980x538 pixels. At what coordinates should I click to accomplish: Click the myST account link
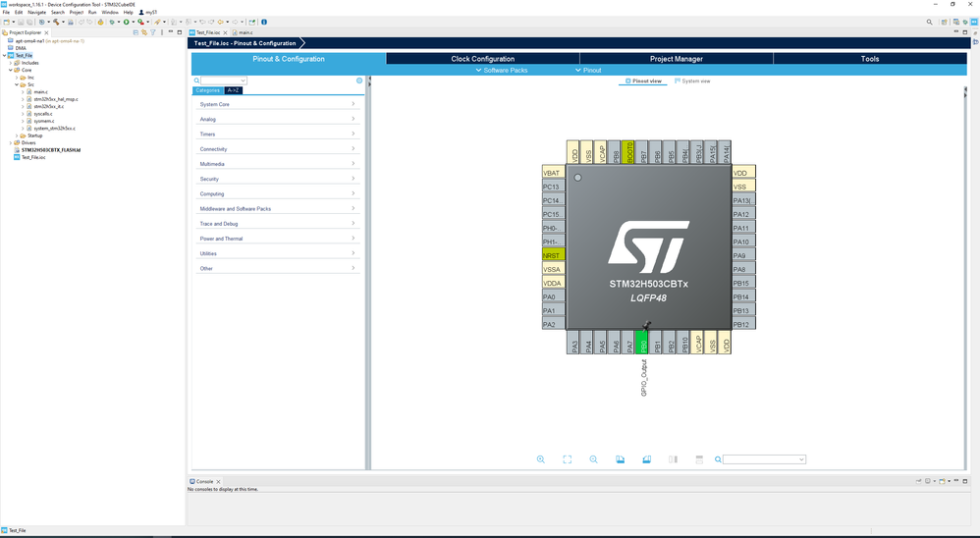148,12
